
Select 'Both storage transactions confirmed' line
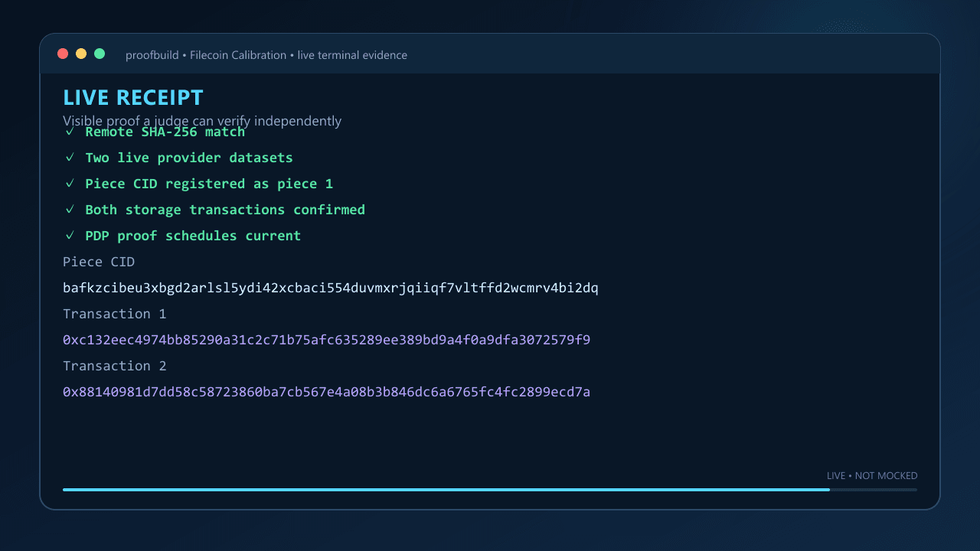click(225, 210)
